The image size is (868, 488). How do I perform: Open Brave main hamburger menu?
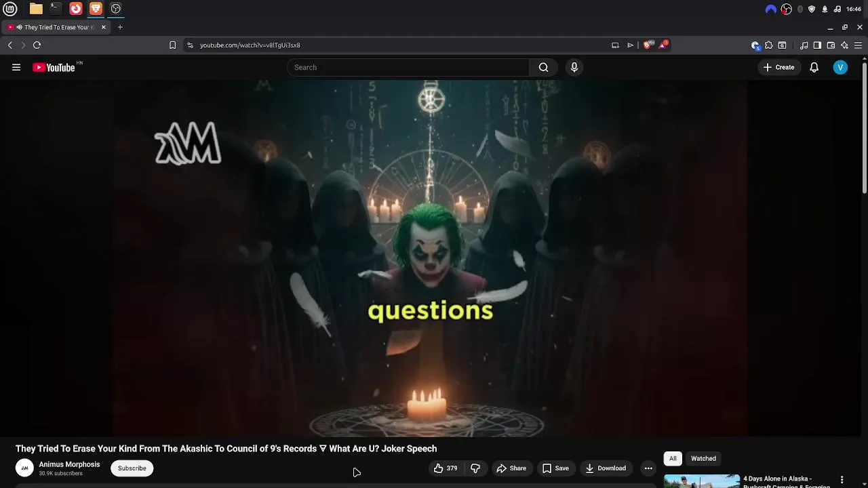pos(859,45)
